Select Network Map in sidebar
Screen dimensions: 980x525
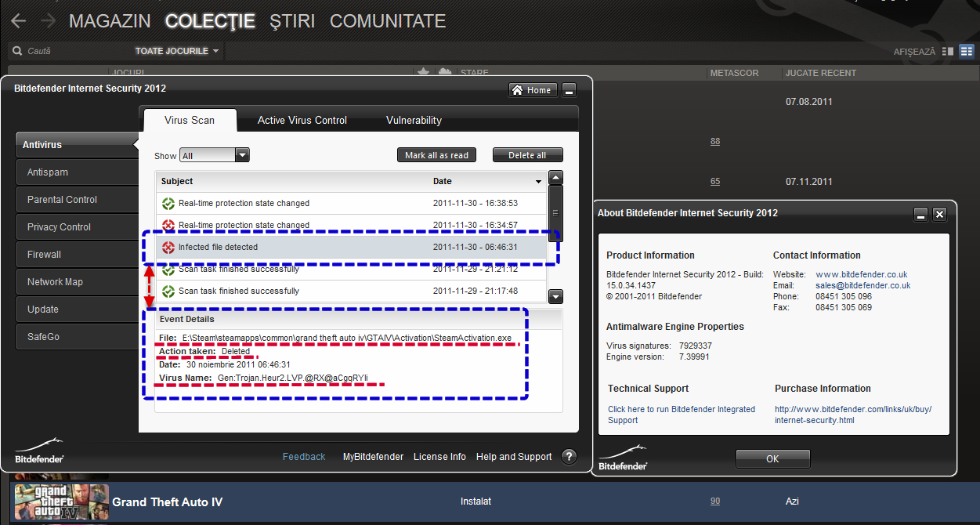click(x=77, y=282)
